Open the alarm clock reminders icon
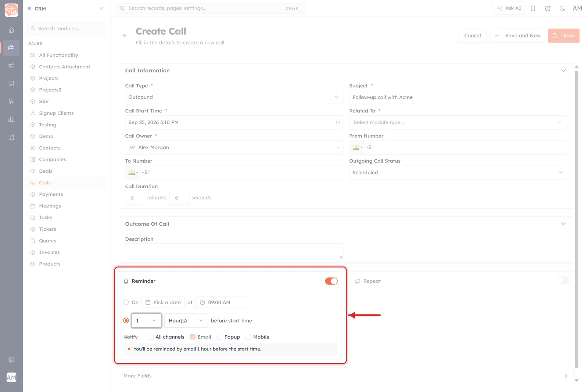 click(x=548, y=8)
